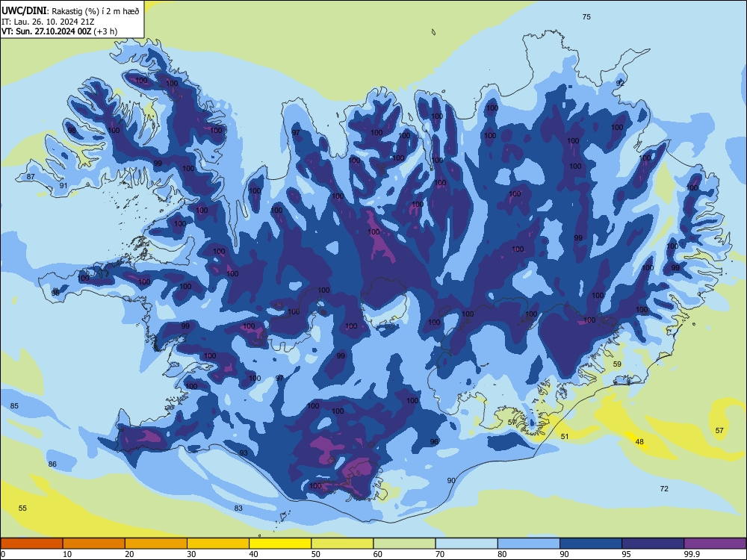Click the legend tick label '40'

pos(253,554)
